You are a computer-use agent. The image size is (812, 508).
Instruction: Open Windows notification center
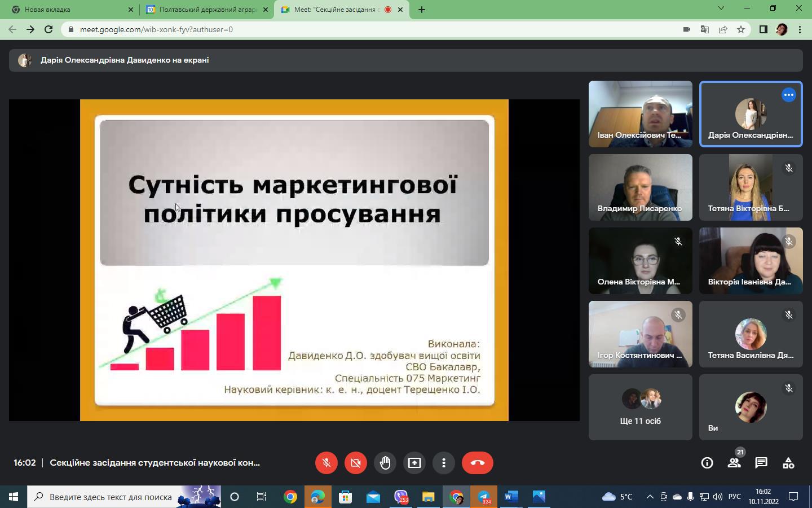pos(793,497)
